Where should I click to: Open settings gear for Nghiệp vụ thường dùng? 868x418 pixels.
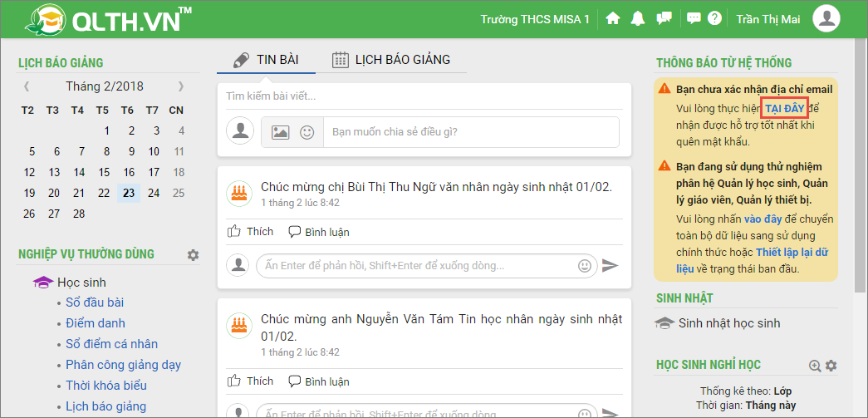pos(194,254)
